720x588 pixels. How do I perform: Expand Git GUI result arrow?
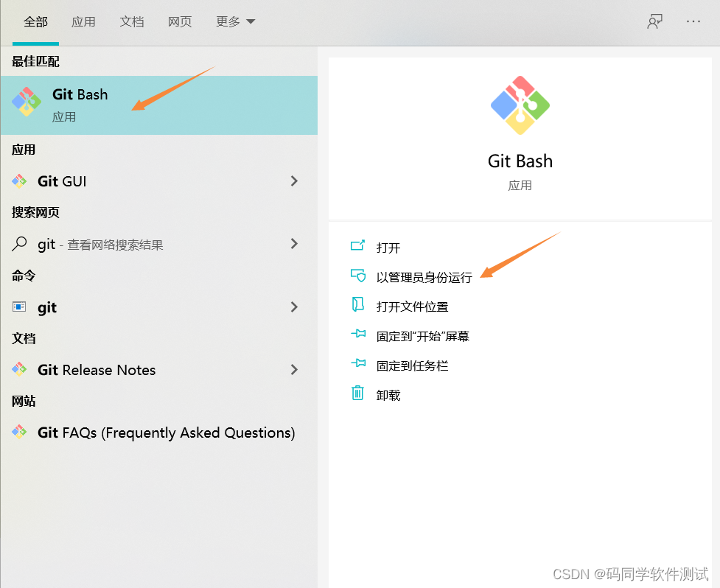[294, 181]
